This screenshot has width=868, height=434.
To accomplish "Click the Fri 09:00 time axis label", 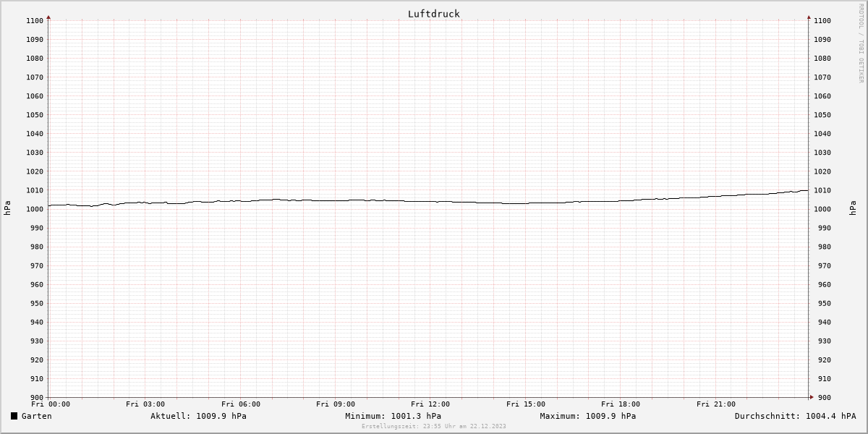I will (336, 404).
